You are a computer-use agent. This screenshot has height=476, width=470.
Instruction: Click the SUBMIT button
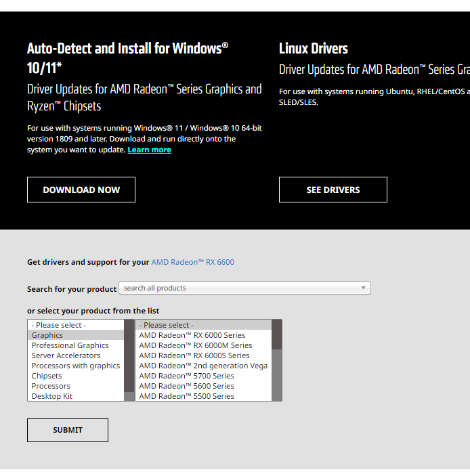68,430
